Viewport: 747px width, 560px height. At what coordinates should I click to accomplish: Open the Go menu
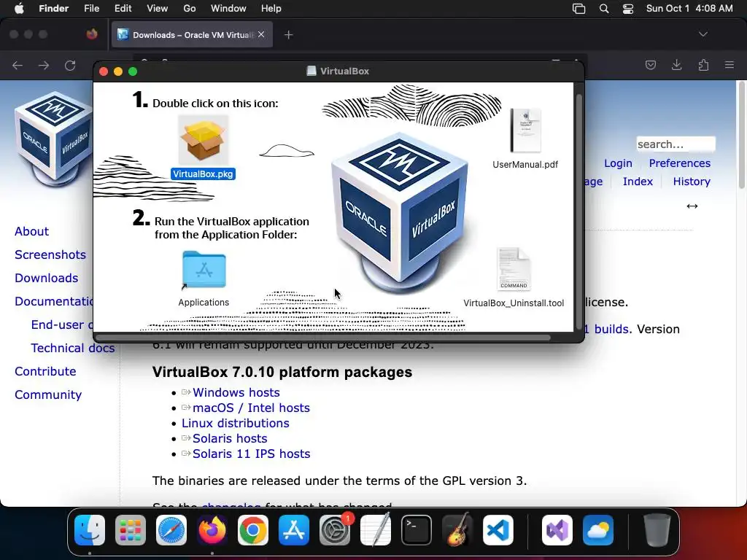(190, 9)
